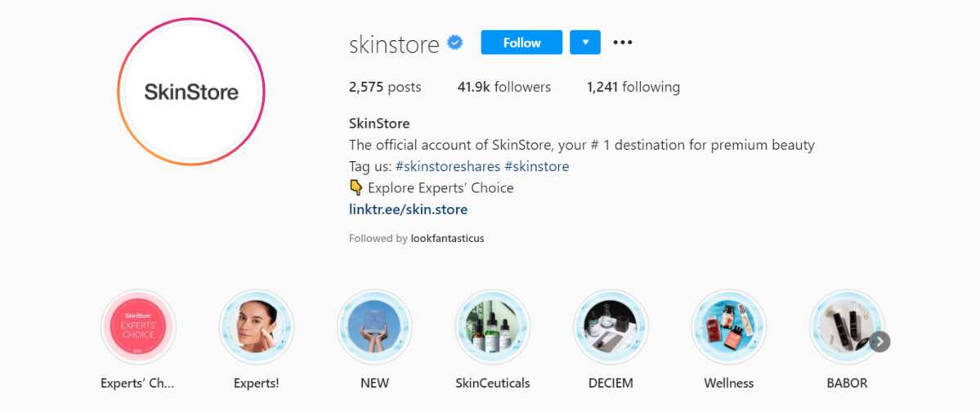The image size is (980, 409).
Task: View the 41.9k followers list
Action: click(x=504, y=87)
